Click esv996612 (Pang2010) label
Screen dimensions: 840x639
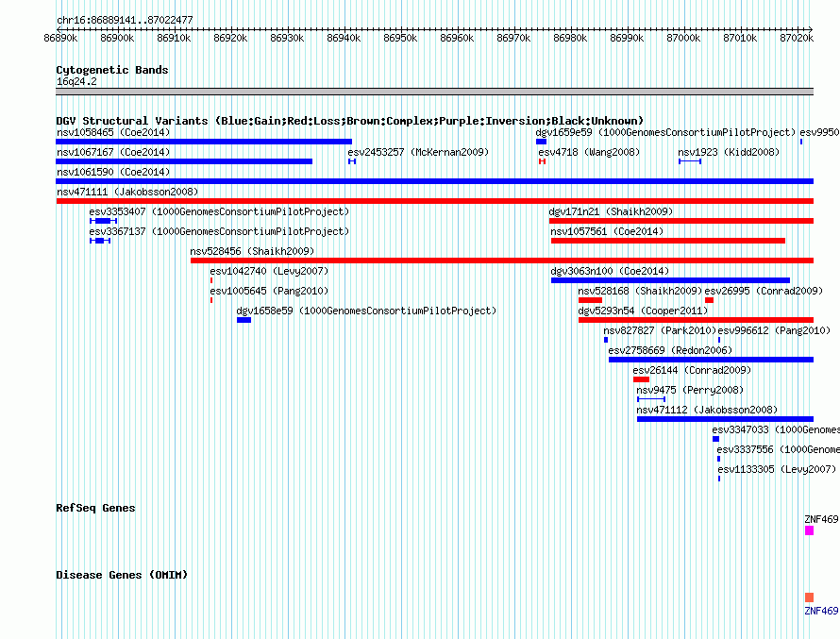point(774,330)
